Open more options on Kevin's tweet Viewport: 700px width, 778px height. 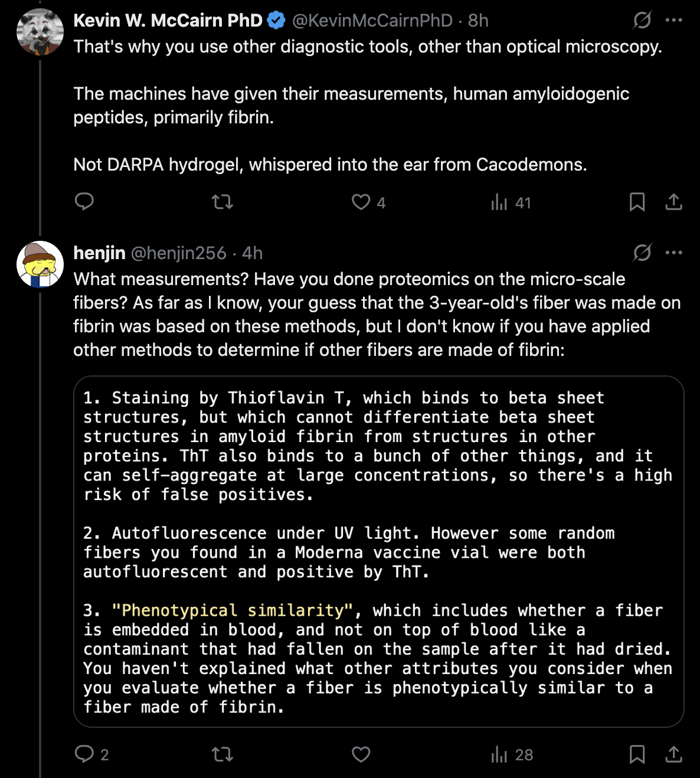click(x=673, y=21)
